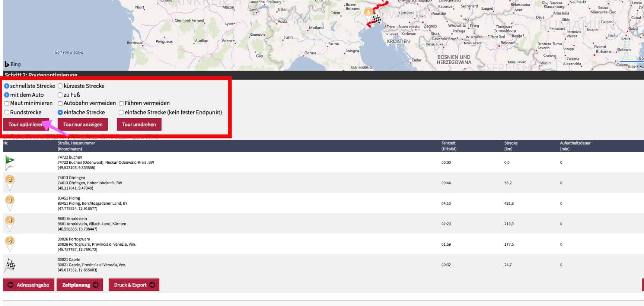This screenshot has width=644, height=306.
Task: Open the 'Druck & Export' step
Action: click(134, 285)
